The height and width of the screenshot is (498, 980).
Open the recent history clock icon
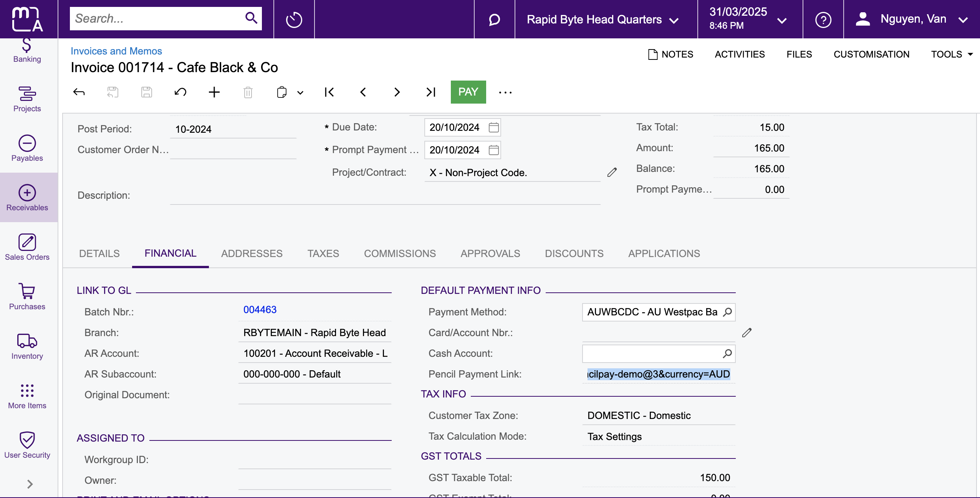tap(294, 19)
